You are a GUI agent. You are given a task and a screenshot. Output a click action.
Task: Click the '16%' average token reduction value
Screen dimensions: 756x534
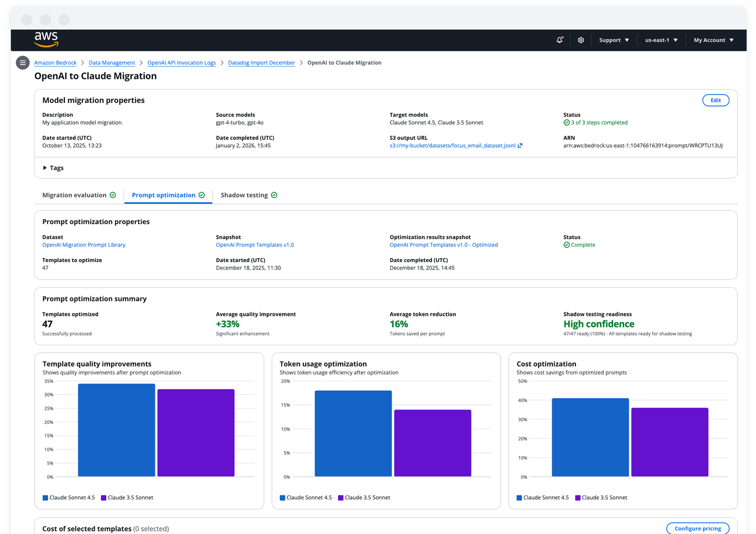[399, 324]
